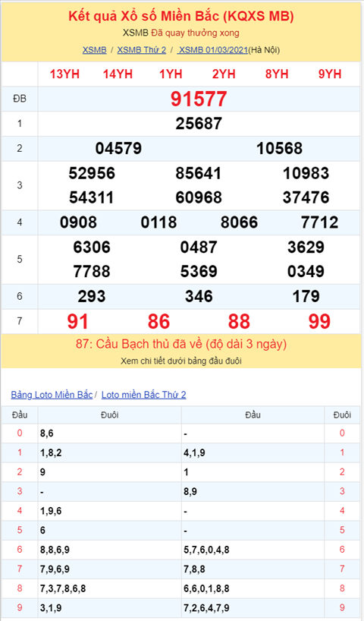This screenshot has height=621, width=364.
Task: Click the series code 1YH
Action: click(171, 74)
